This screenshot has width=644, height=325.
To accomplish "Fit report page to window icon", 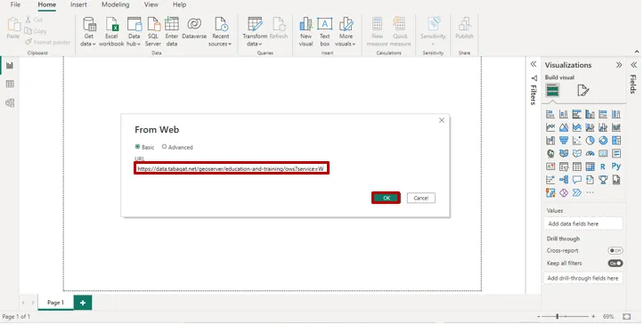I will pos(626,317).
